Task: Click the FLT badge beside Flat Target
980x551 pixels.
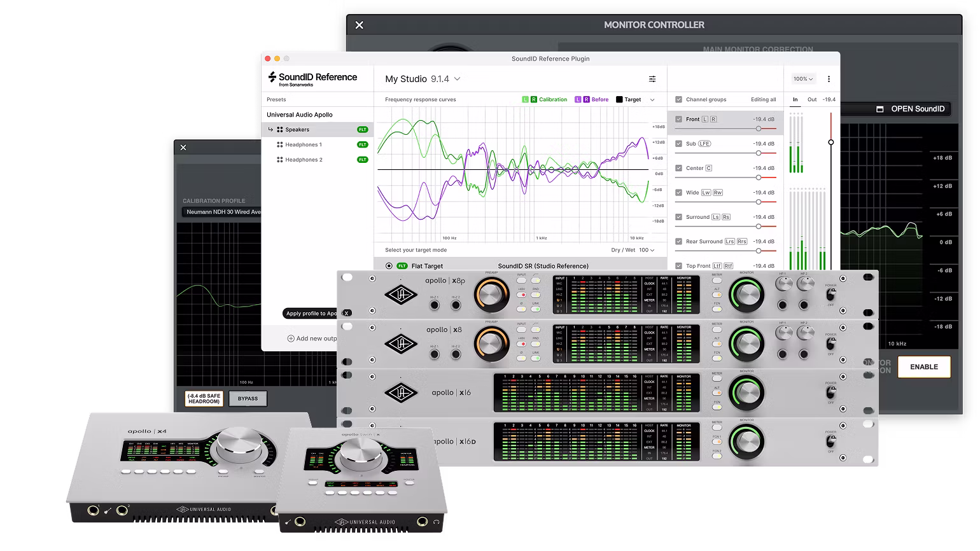Action: pyautogui.click(x=402, y=266)
